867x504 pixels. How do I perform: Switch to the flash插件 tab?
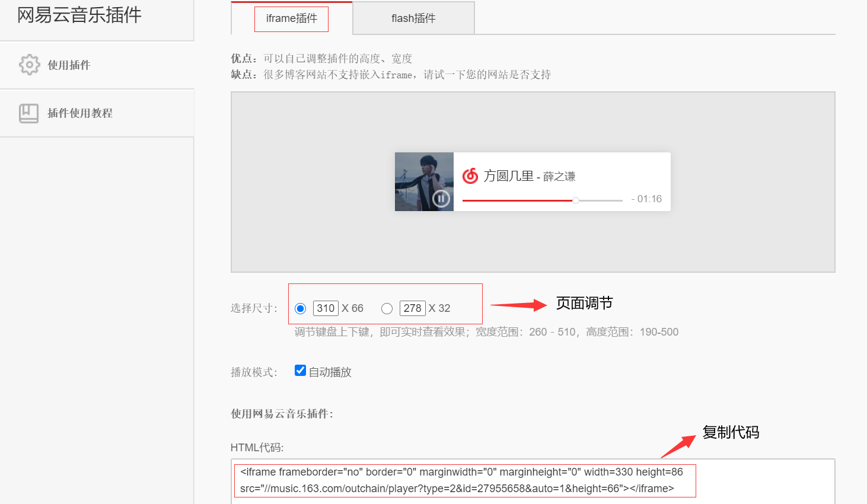pyautogui.click(x=413, y=19)
